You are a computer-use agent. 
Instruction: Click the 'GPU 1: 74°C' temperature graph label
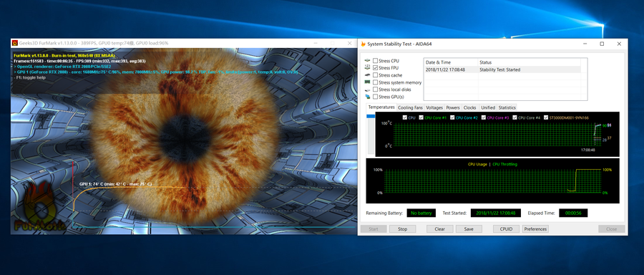tap(115, 184)
